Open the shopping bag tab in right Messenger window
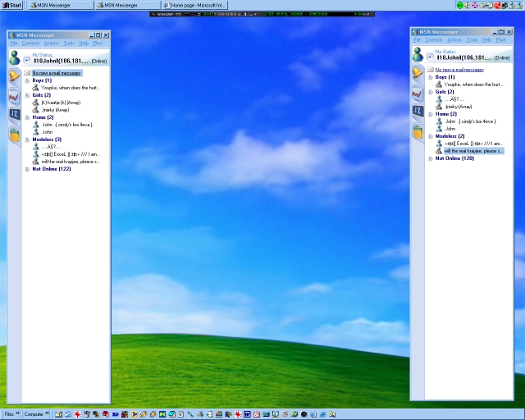Viewport: 525px width, 420px height. (x=418, y=130)
